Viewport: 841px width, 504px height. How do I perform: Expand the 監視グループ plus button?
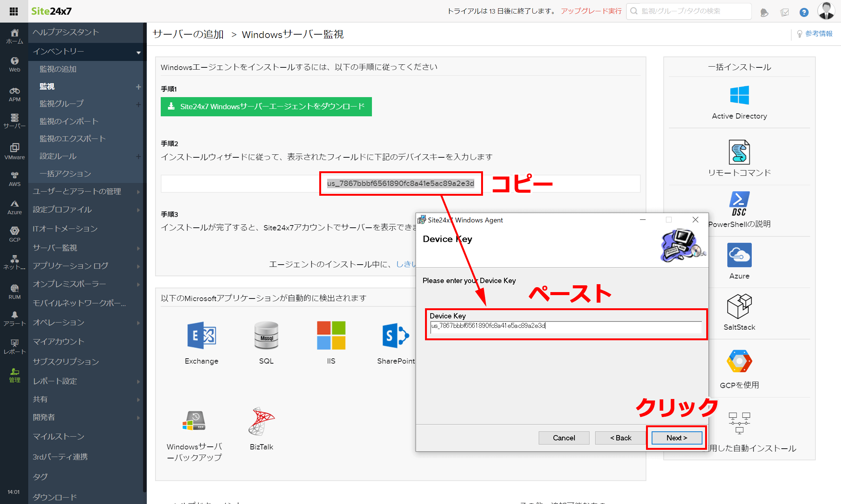coord(138,104)
